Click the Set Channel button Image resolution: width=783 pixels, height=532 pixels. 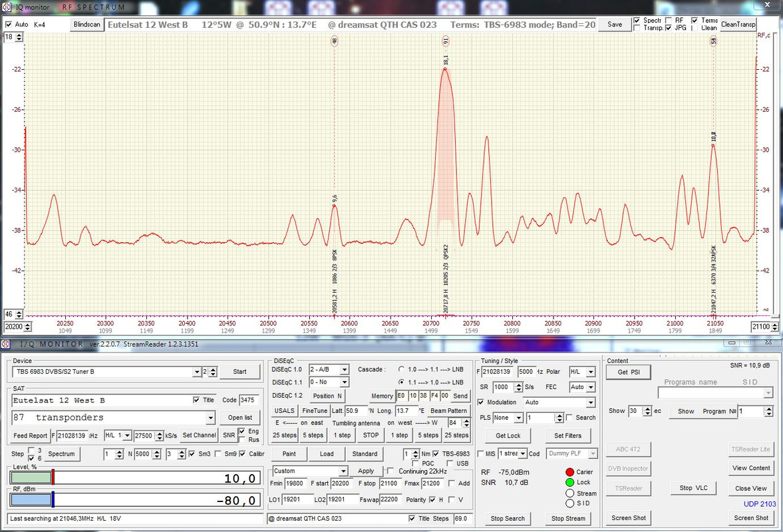tap(200, 435)
